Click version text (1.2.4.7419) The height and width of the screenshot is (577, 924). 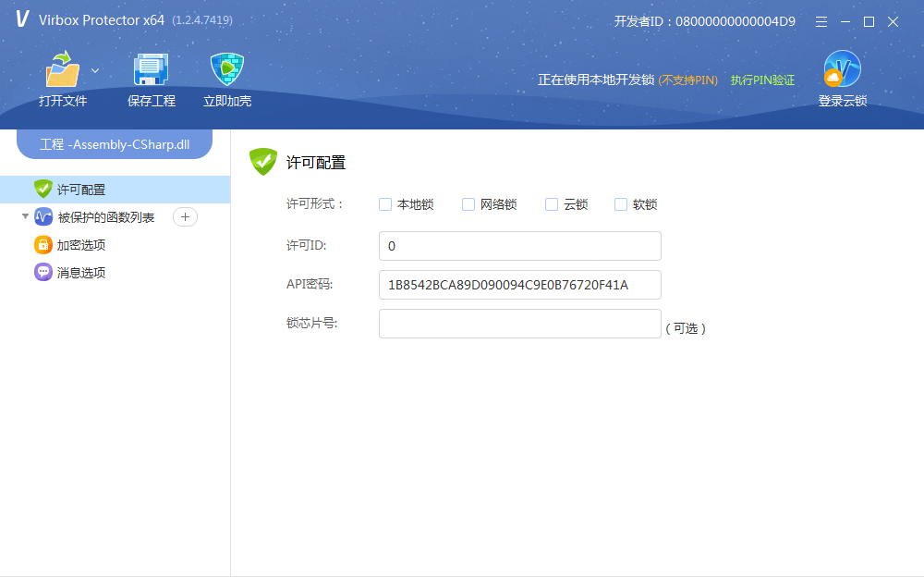(202, 20)
